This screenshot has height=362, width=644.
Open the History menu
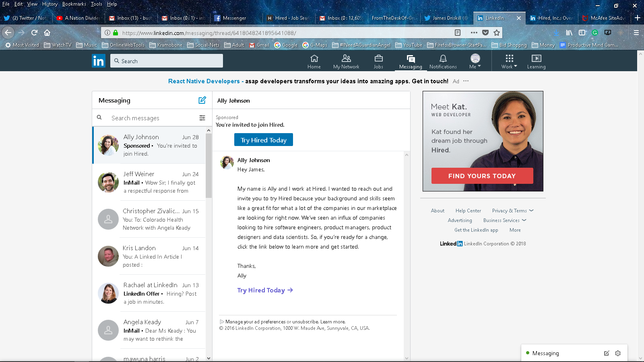coord(50,4)
